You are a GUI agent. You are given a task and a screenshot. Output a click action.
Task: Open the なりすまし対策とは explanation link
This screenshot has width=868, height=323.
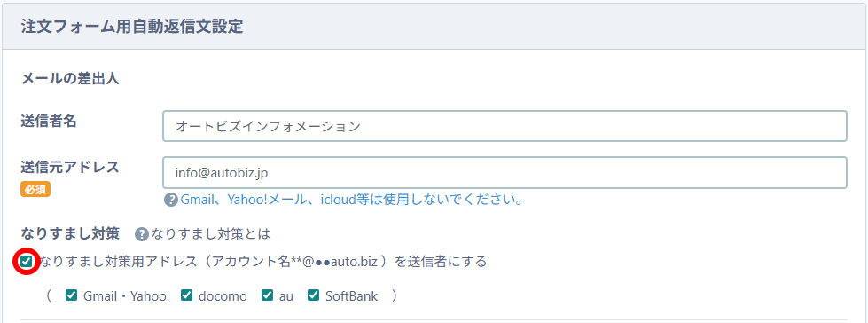210,234
